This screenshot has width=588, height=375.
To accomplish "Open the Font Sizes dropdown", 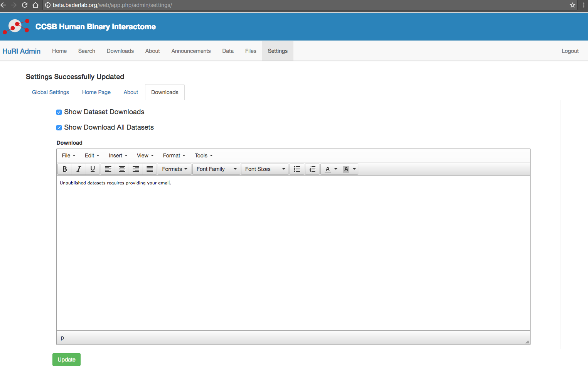I will point(265,169).
